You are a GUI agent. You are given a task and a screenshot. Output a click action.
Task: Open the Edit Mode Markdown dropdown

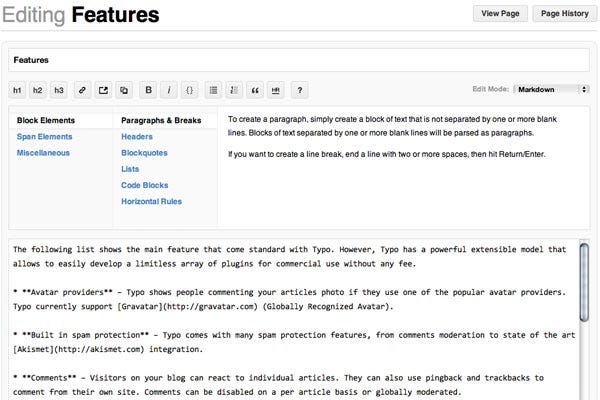pyautogui.click(x=551, y=89)
